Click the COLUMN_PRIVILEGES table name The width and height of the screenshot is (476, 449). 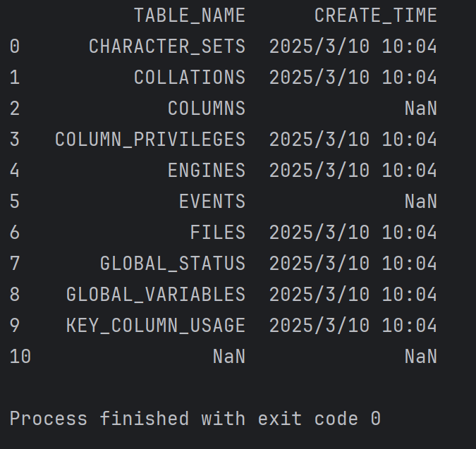point(149,140)
